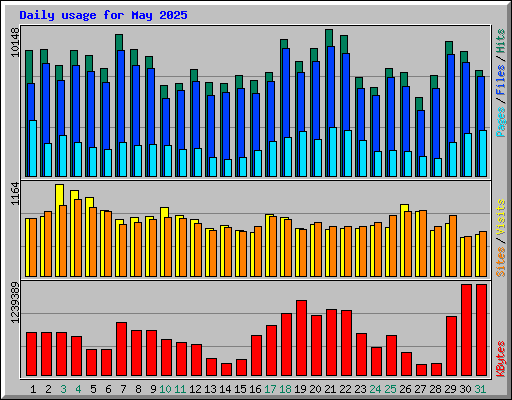Click the 1164 axis value
Image resolution: width=512 pixels, height=400 pixels.
(x=15, y=194)
